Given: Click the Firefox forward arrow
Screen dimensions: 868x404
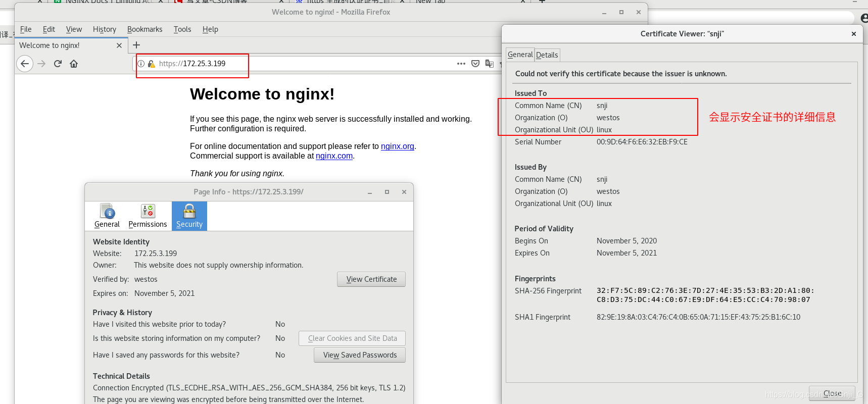Looking at the screenshot, I should (x=41, y=64).
